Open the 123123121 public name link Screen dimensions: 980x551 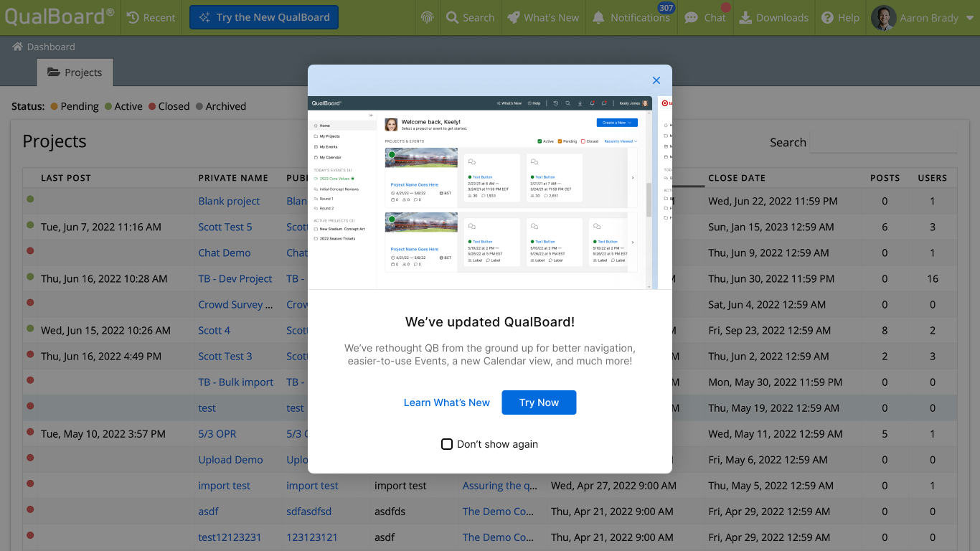312,537
